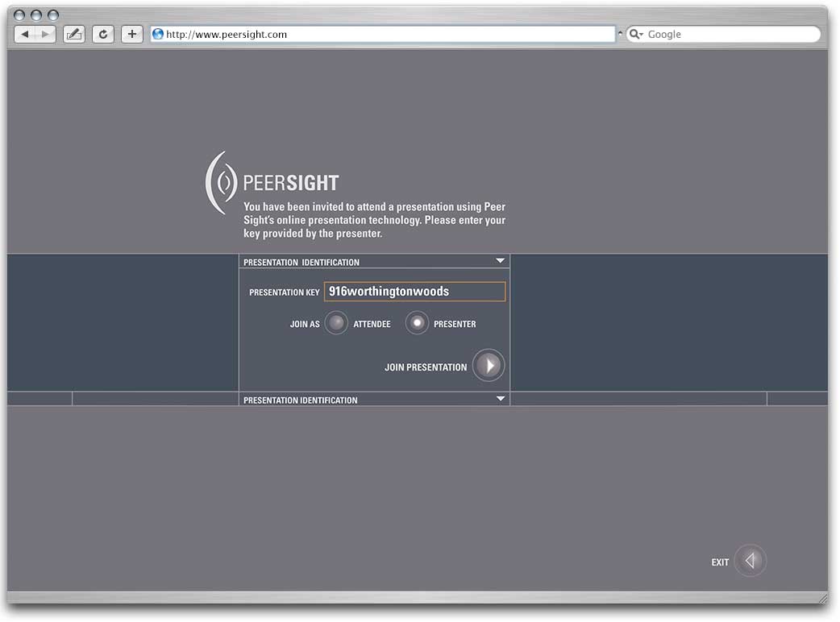Click the globe icon in address bar
The height and width of the screenshot is (622, 840).
coord(158,35)
